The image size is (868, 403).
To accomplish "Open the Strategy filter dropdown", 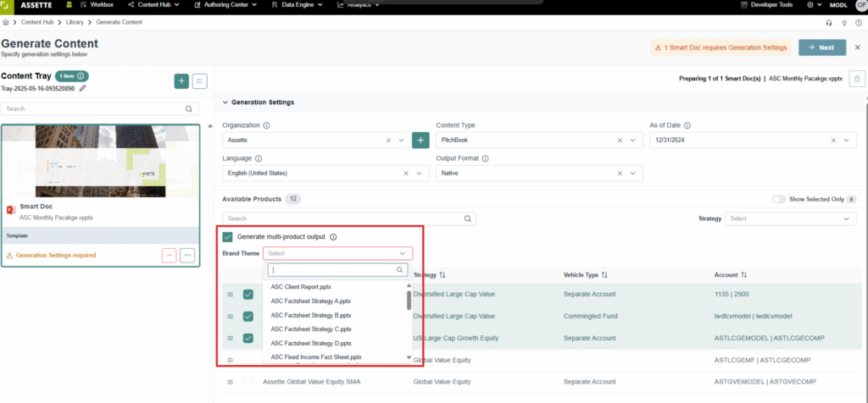I will pos(791,218).
